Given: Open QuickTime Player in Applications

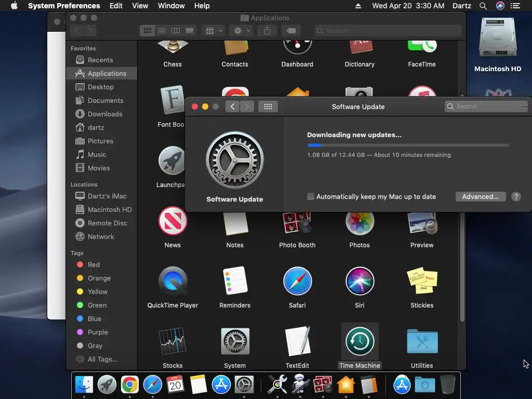Looking at the screenshot, I should point(172,281).
